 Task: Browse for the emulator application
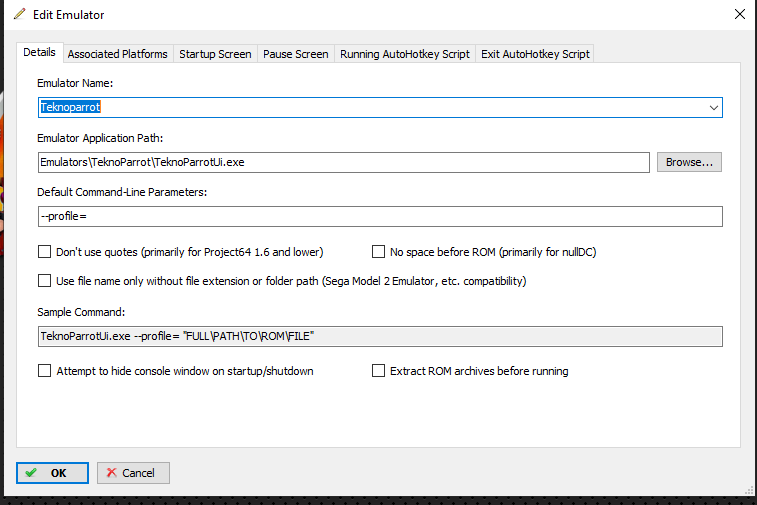tap(689, 162)
